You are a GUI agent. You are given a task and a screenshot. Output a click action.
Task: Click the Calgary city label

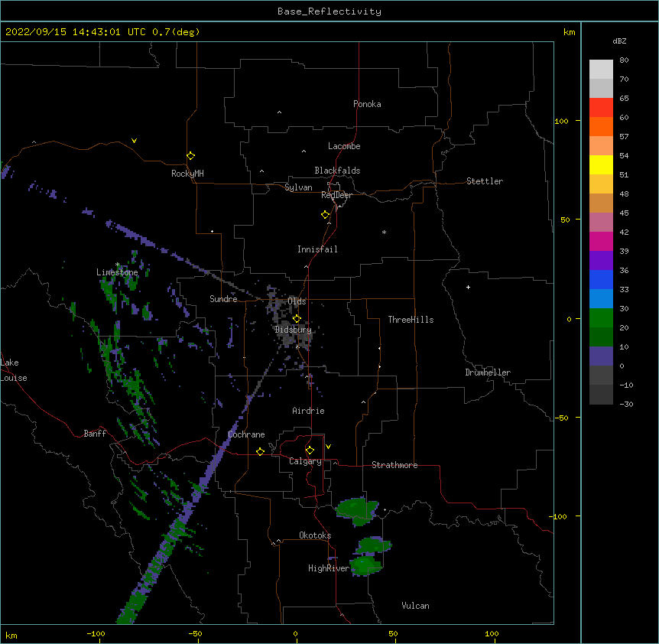305,461
